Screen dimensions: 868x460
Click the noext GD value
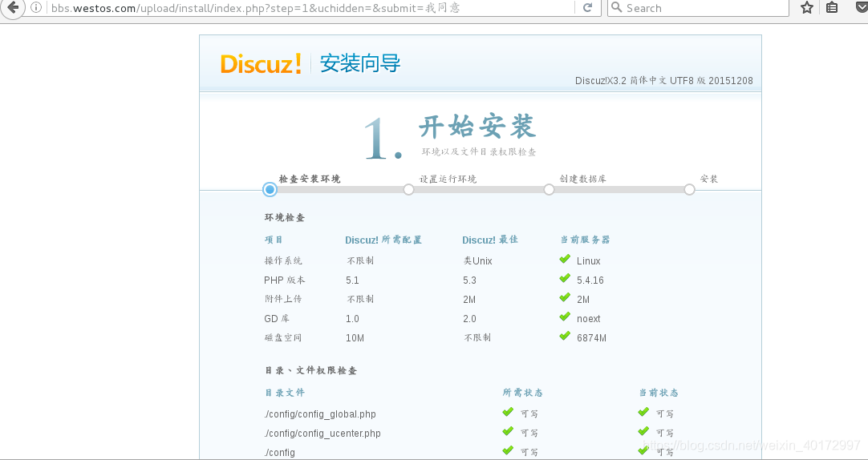[x=589, y=318]
